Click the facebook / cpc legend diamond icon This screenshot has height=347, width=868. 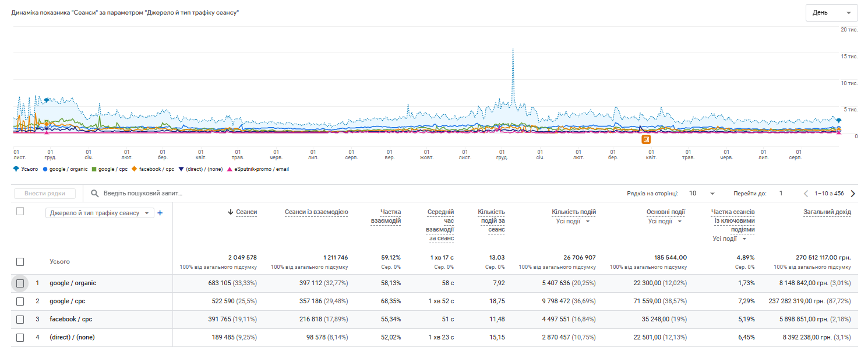pos(135,169)
